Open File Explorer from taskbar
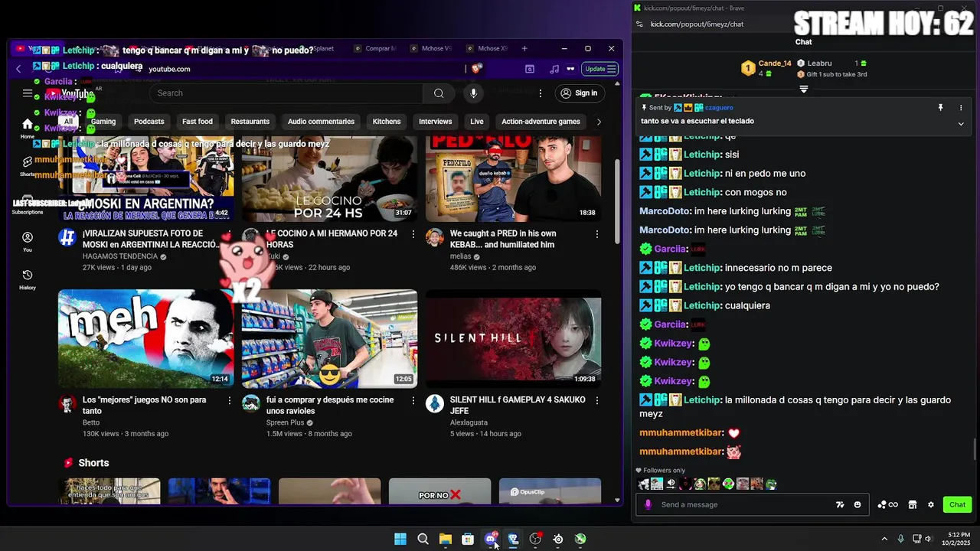Viewport: 980px width, 551px height. (445, 539)
